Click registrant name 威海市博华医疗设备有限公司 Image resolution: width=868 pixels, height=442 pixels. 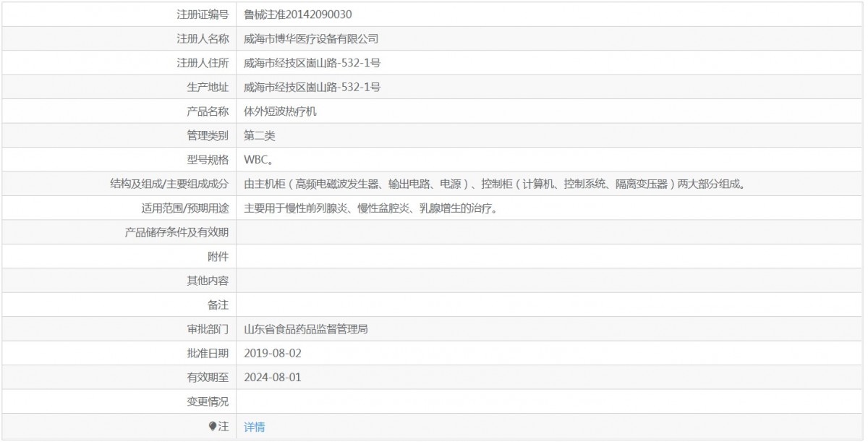click(x=311, y=39)
